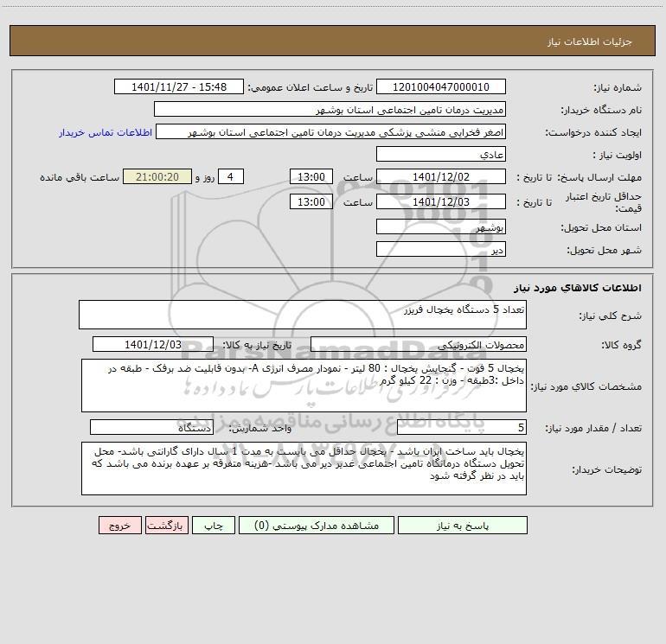Click the goods need date 1401/12/03 field
The height and width of the screenshot is (644, 666).
[x=153, y=344]
